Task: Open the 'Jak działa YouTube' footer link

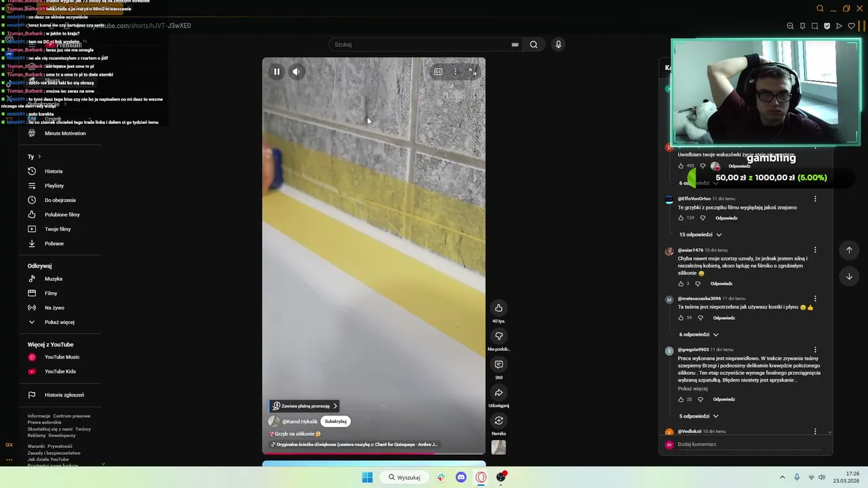Action: [x=48, y=459]
